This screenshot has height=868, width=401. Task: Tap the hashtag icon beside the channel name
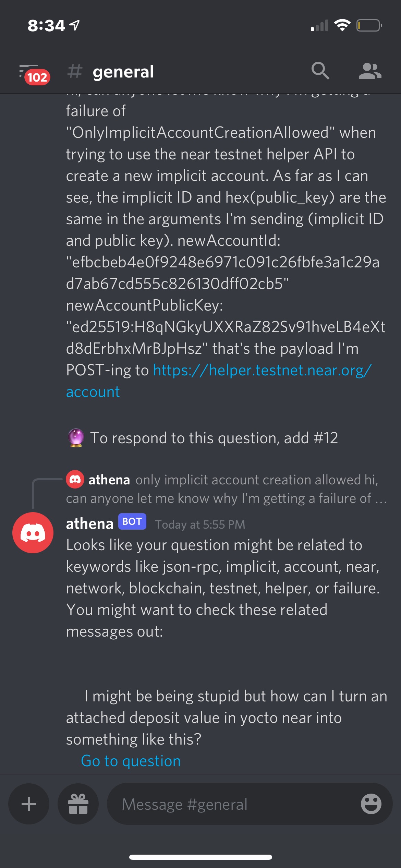(75, 71)
